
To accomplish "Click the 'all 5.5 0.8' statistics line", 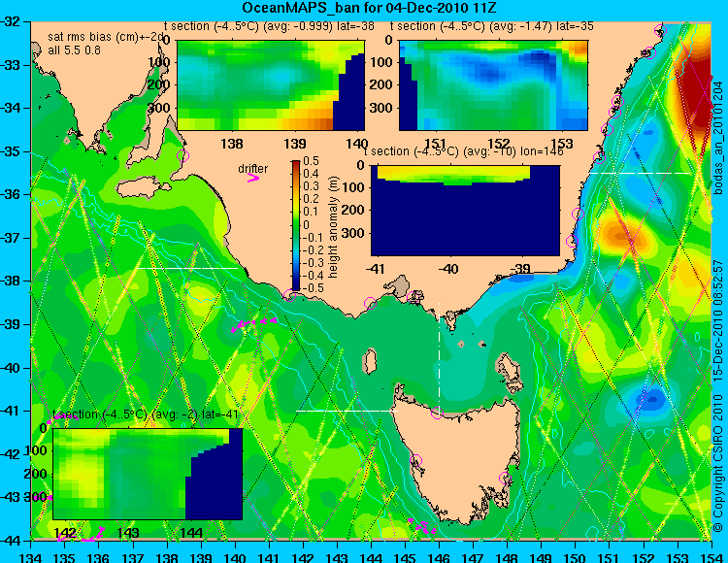I will [75, 50].
